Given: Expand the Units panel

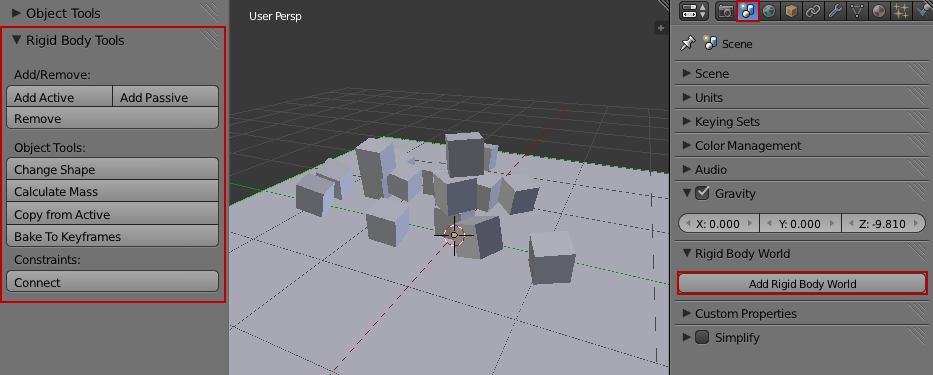Looking at the screenshot, I should [x=687, y=97].
